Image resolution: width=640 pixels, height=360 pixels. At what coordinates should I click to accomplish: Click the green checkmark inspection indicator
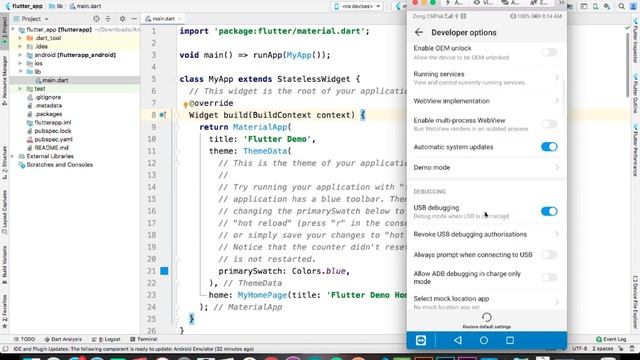click(627, 28)
